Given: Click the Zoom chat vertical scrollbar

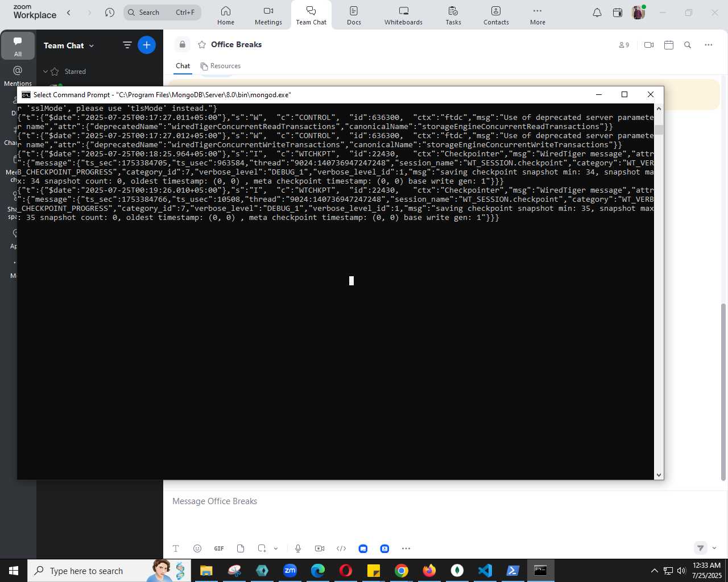Looking at the screenshot, I should point(723,392).
